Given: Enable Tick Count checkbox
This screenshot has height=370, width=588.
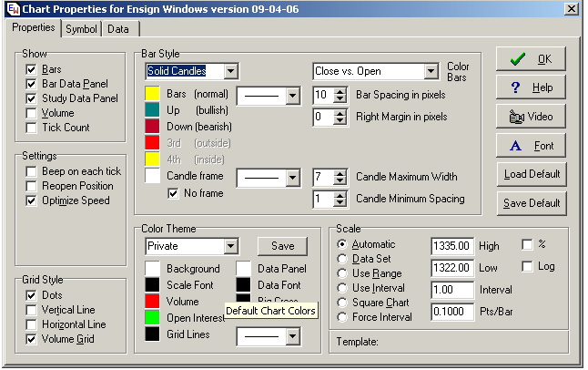Looking at the screenshot, I should click(31, 128).
